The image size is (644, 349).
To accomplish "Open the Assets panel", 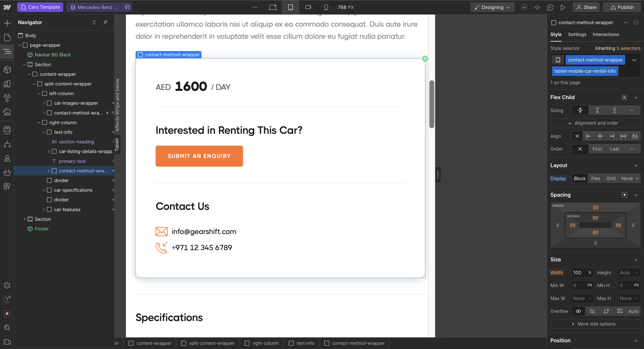I will coord(7,112).
